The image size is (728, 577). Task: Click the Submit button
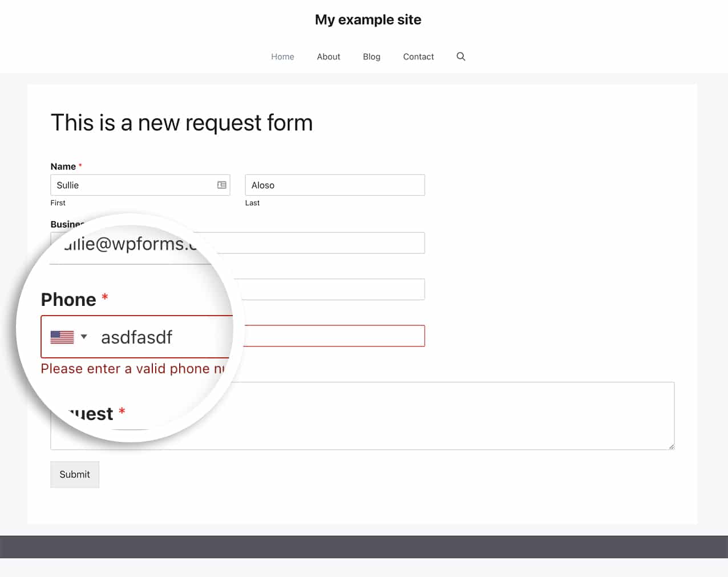point(74,474)
